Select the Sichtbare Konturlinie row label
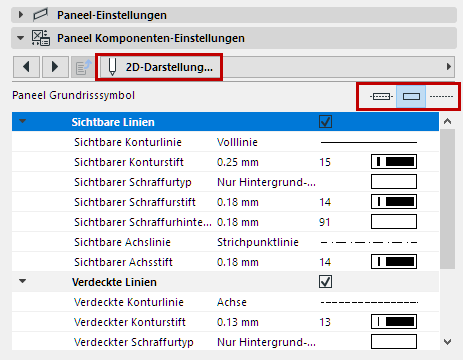The image size is (463, 360). point(128,142)
